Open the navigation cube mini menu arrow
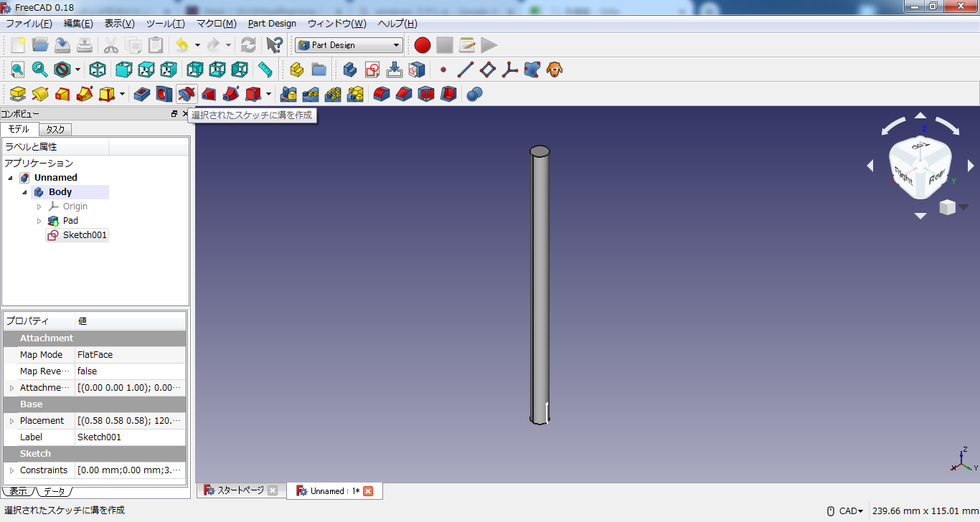 point(963,207)
